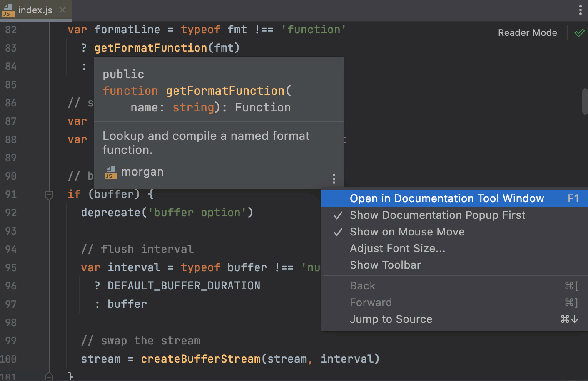Select Adjust Font Size...
This screenshot has width=588, height=381.
[x=455, y=248]
